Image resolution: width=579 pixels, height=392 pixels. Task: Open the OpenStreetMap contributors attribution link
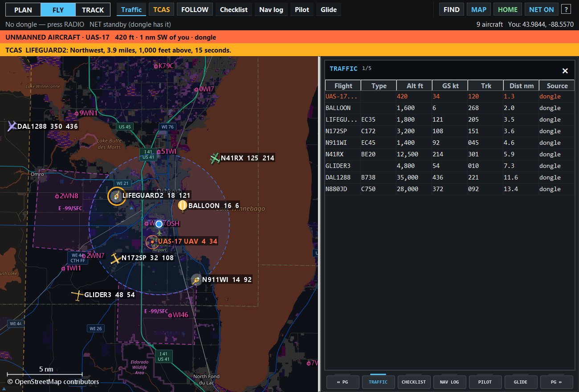click(53, 382)
